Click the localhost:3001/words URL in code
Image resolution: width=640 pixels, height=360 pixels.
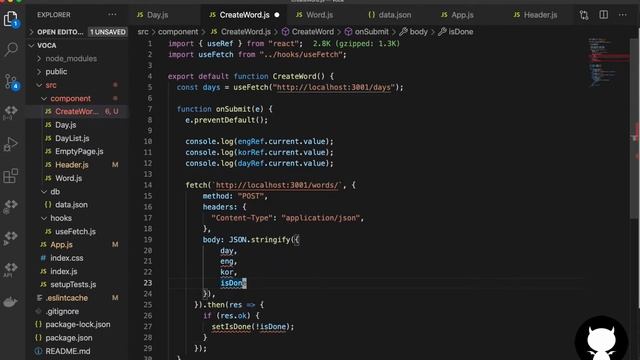click(x=277, y=185)
